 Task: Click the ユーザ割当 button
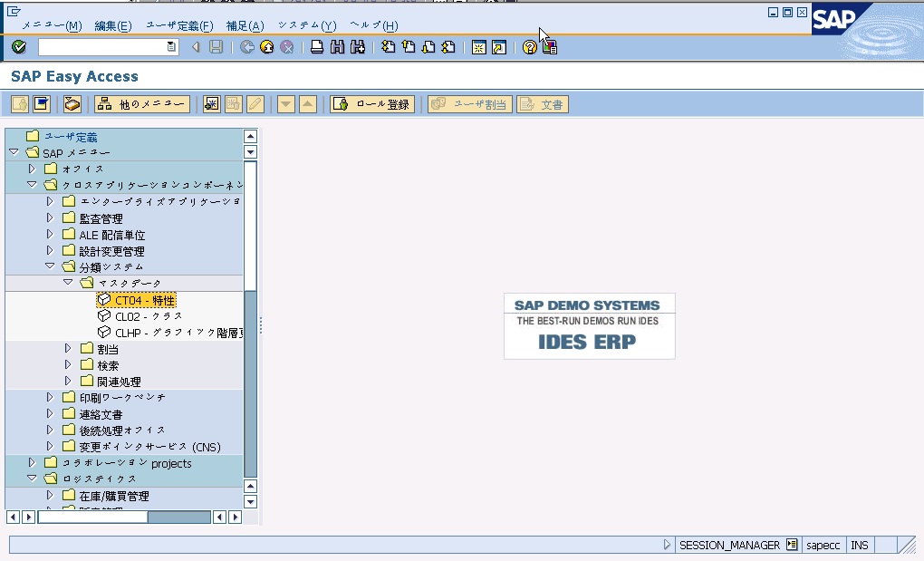point(470,104)
